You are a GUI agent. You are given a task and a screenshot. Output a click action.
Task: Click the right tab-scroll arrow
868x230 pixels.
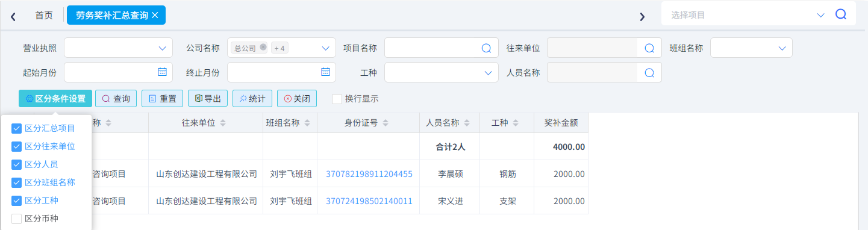coord(642,16)
